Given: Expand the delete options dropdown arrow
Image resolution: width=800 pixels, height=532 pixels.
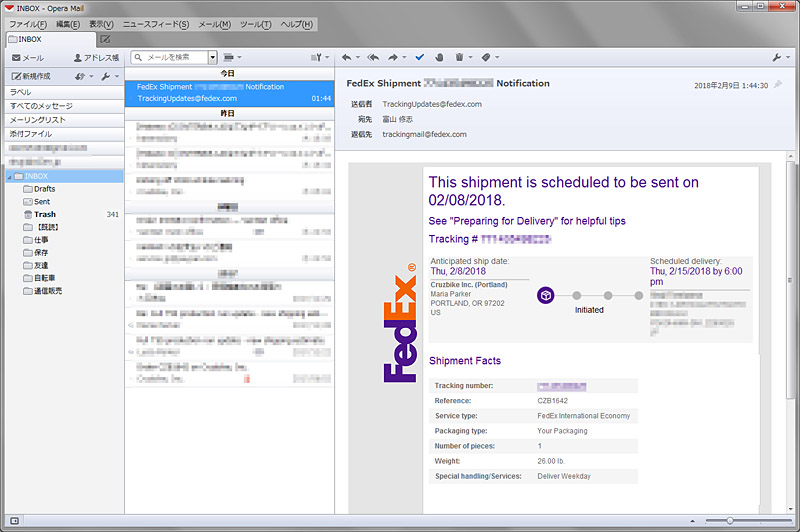Looking at the screenshot, I should point(470,57).
